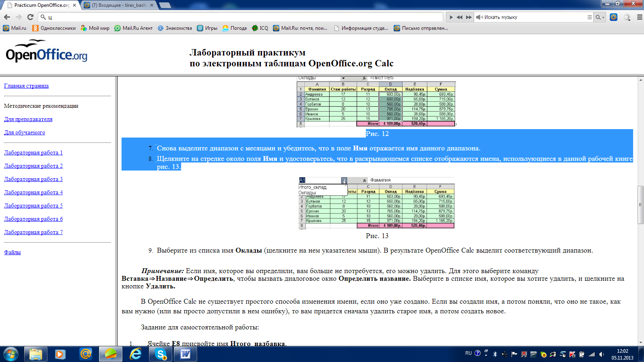Click the fast-forward music button
644x362 pixels.
coord(469,17)
